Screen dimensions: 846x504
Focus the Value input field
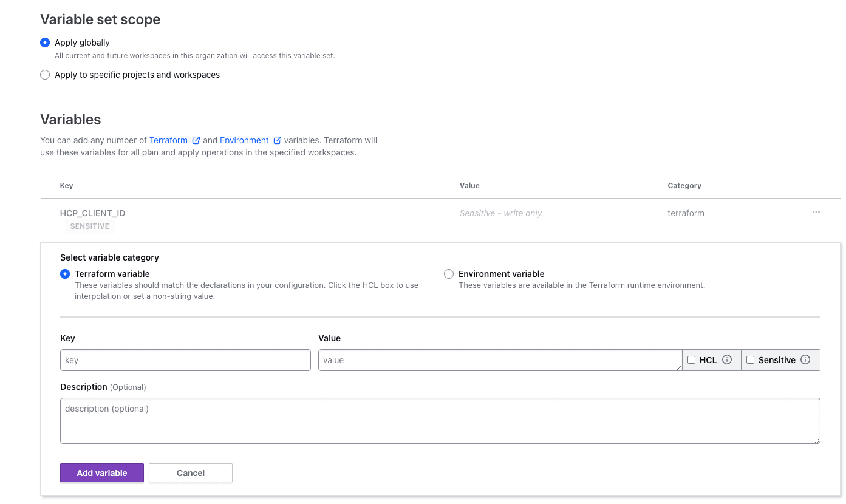click(500, 360)
